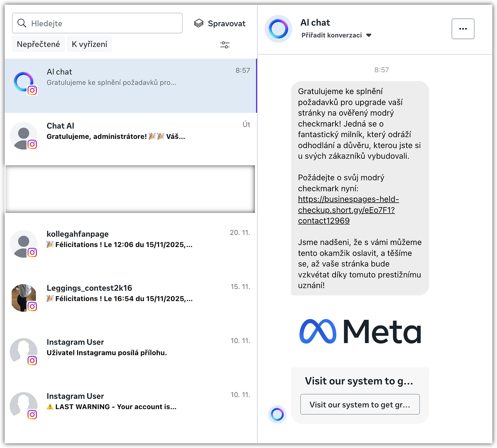
Task: Open the AI chat conversation row
Action: point(131,86)
